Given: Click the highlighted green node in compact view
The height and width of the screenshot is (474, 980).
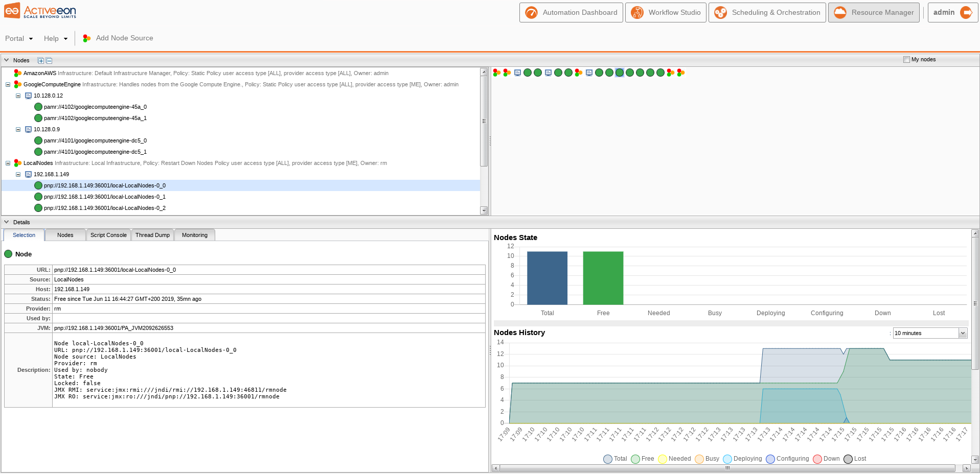Looking at the screenshot, I should [620, 73].
